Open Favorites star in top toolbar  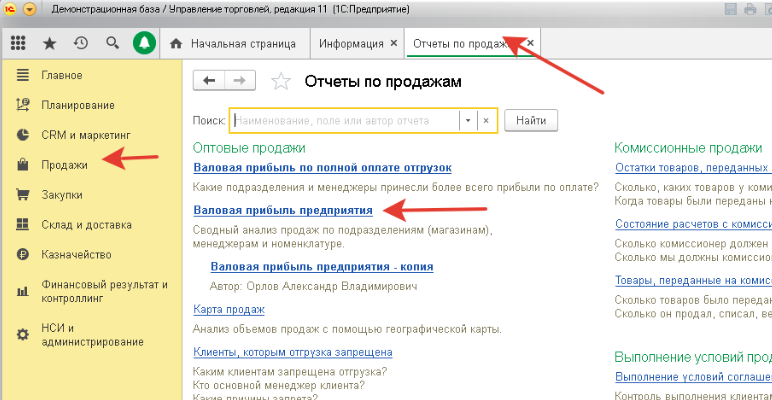point(49,44)
